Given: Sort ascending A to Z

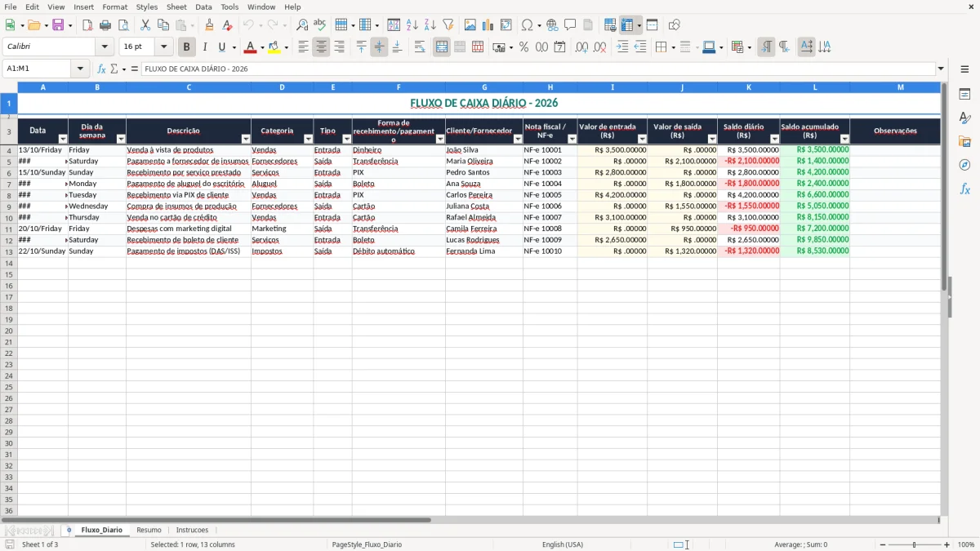Looking at the screenshot, I should 412,25.
